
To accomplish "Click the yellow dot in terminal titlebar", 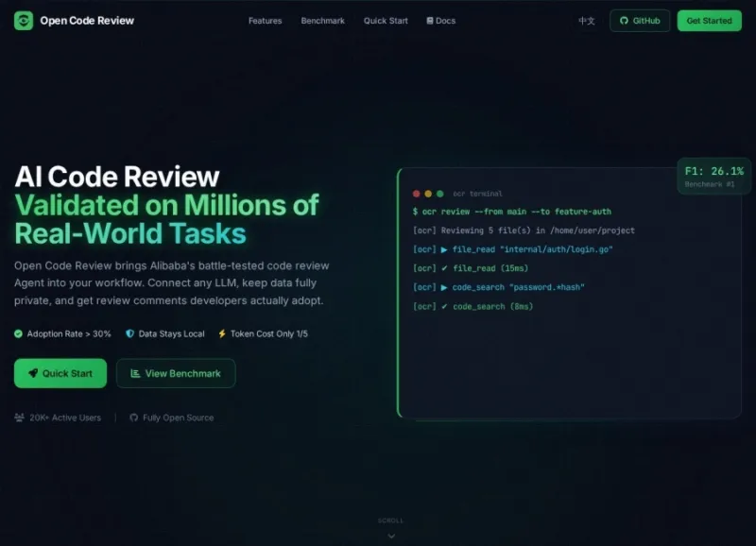I will pyautogui.click(x=428, y=194).
